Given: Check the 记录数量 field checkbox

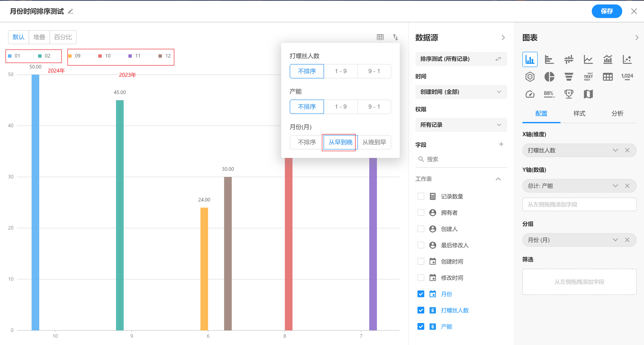Looking at the screenshot, I should coord(421,196).
